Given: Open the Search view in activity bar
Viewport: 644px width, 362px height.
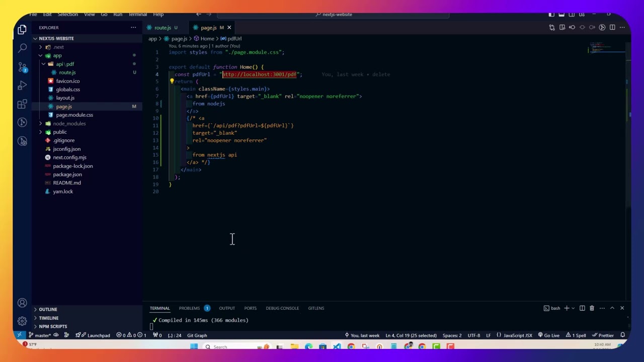Looking at the screenshot, I should coord(22,48).
